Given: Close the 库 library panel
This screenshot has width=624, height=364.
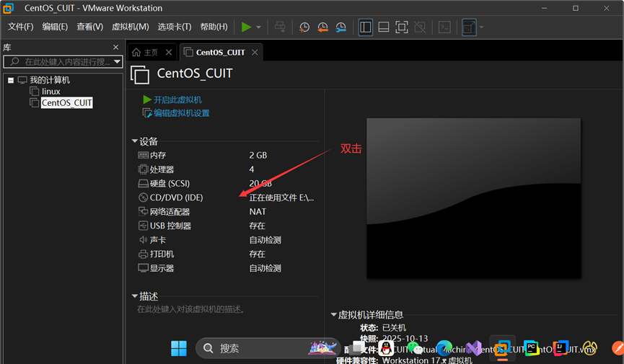Looking at the screenshot, I should 116,48.
